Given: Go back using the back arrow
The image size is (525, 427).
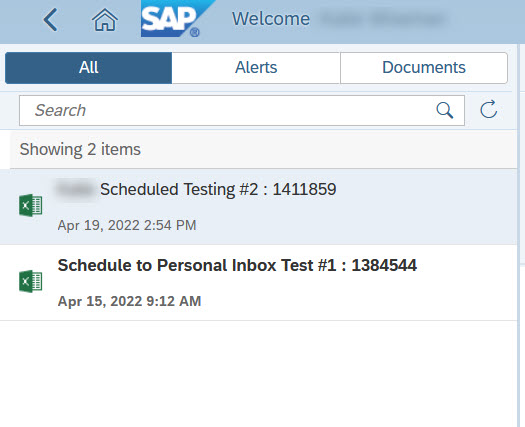Looking at the screenshot, I should pyautogui.click(x=51, y=20).
